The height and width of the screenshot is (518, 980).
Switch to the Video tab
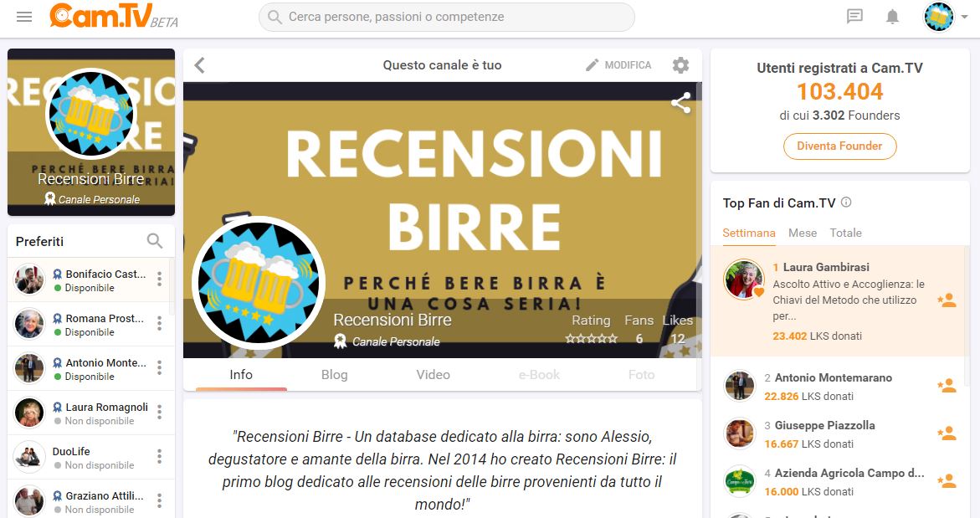click(x=434, y=374)
